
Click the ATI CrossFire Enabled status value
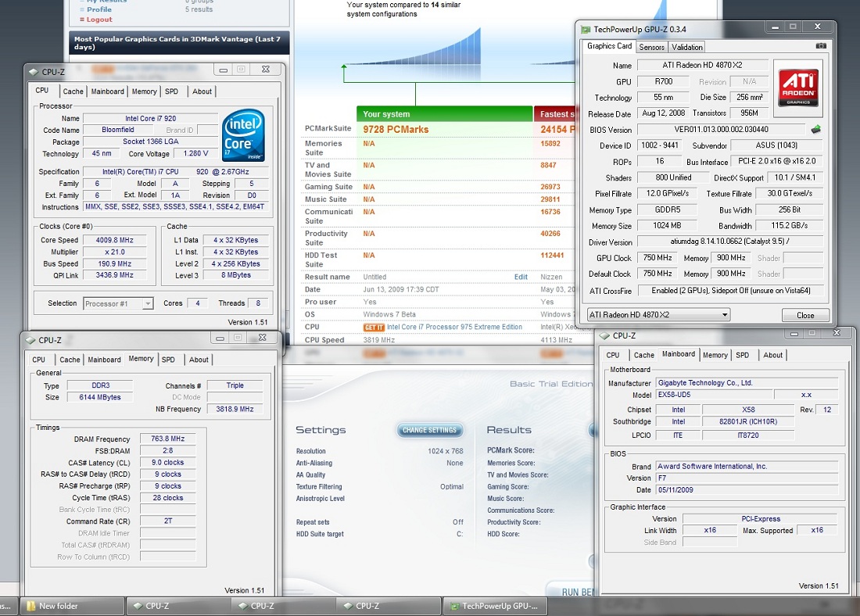coord(730,291)
